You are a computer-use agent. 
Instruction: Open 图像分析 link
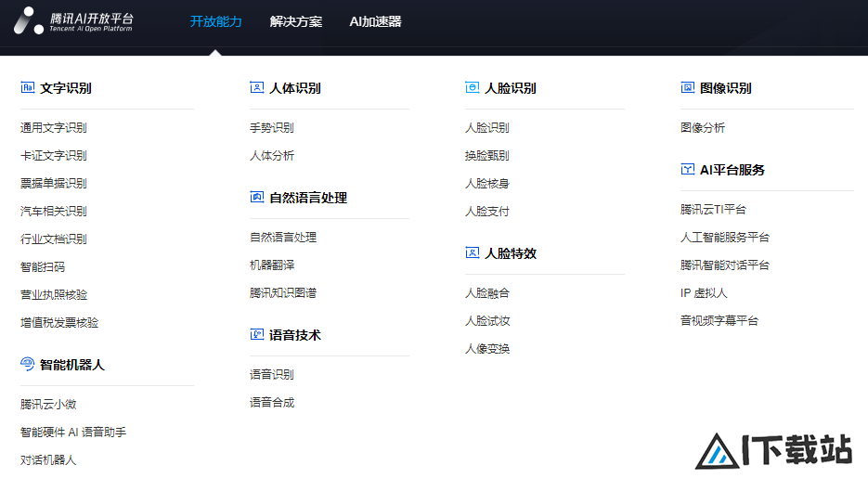703,128
